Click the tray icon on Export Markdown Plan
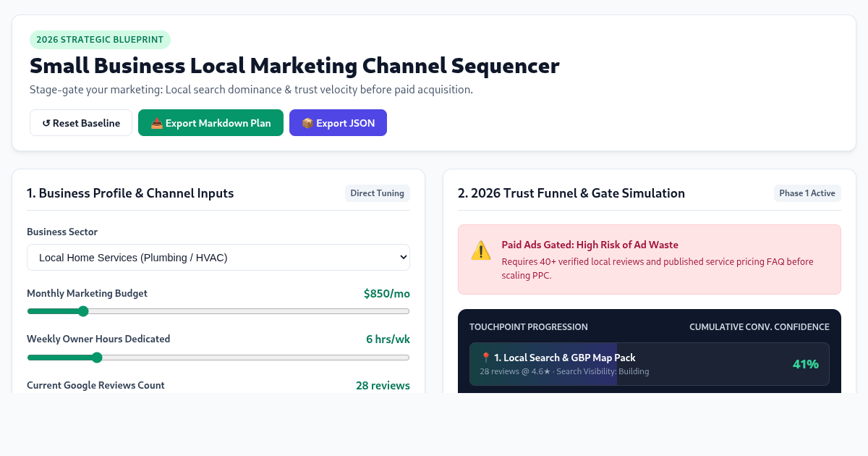 156,123
